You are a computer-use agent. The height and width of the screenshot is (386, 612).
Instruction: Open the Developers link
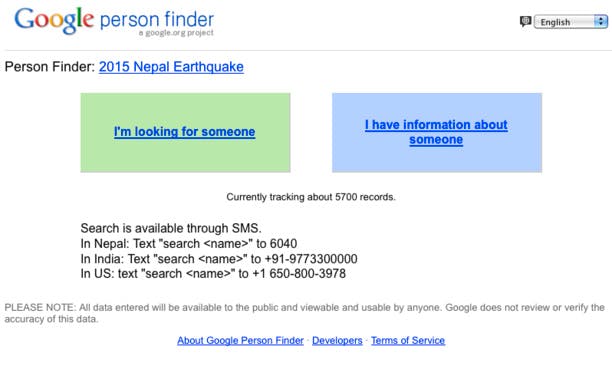tap(337, 340)
